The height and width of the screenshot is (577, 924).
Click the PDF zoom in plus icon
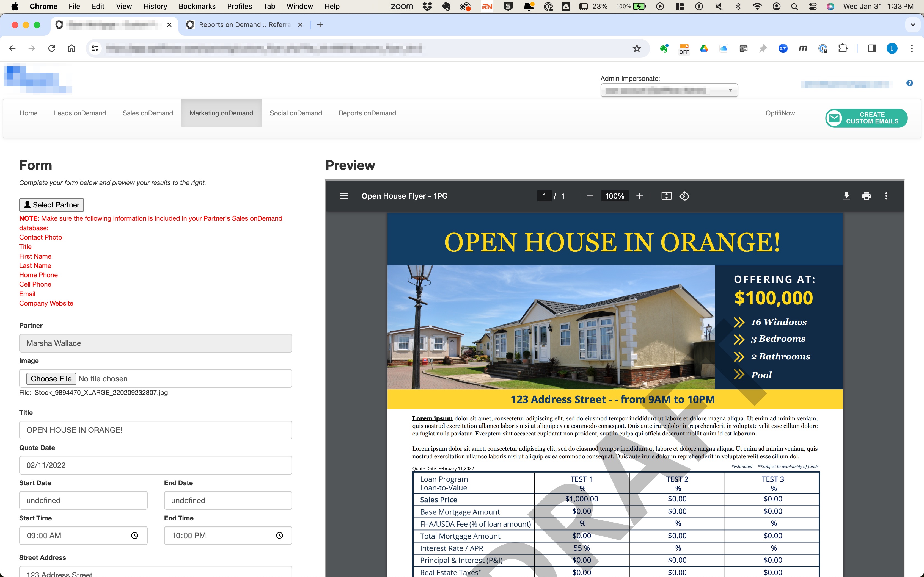[640, 196]
